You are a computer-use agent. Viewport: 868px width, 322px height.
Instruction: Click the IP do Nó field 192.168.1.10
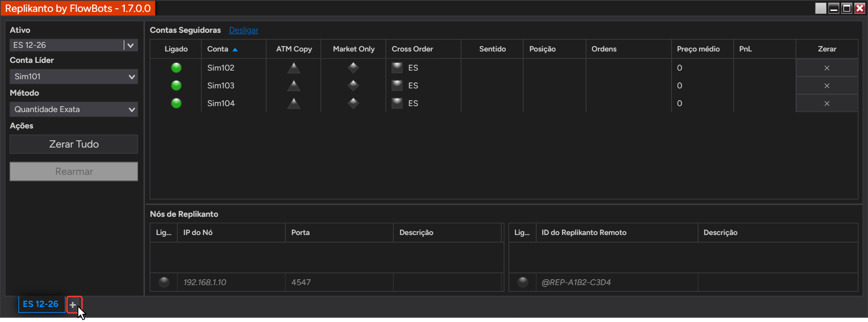[x=231, y=282]
